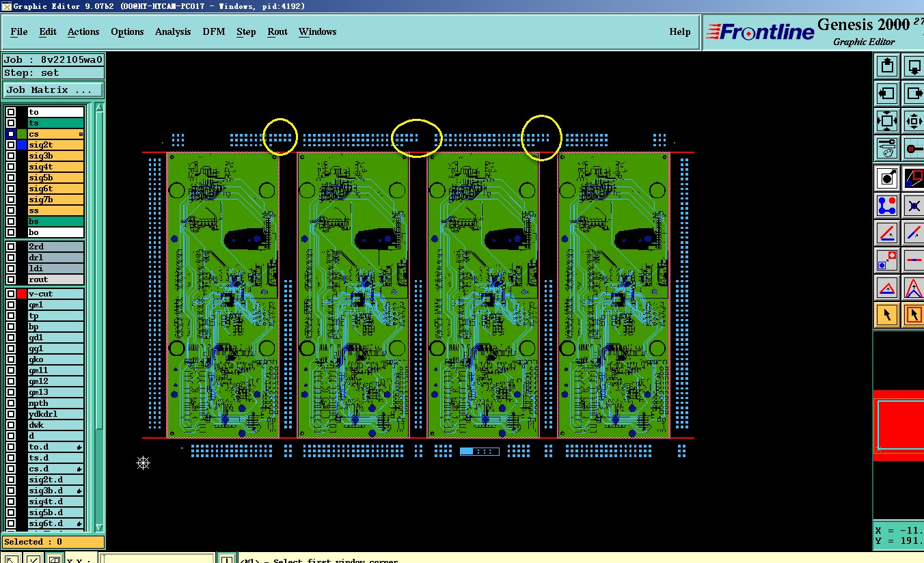Select the gko layer name
Screen dimensions: 924x563
tap(56, 359)
